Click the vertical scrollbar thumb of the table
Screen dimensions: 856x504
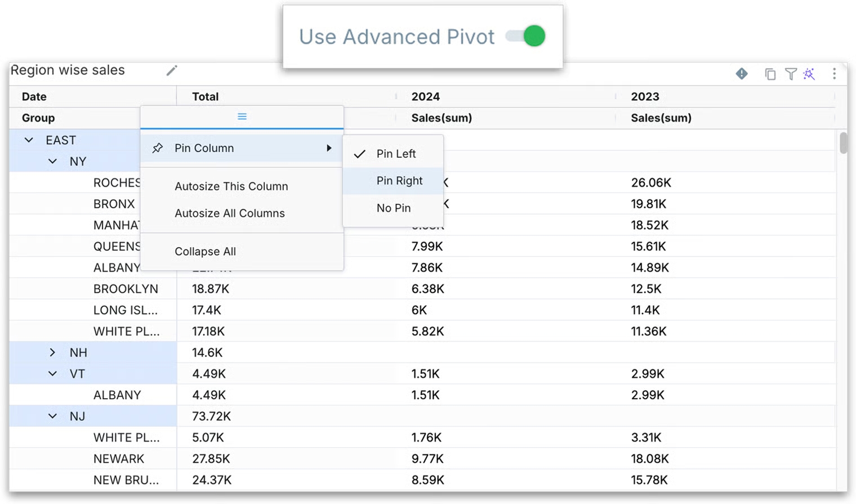(x=842, y=142)
